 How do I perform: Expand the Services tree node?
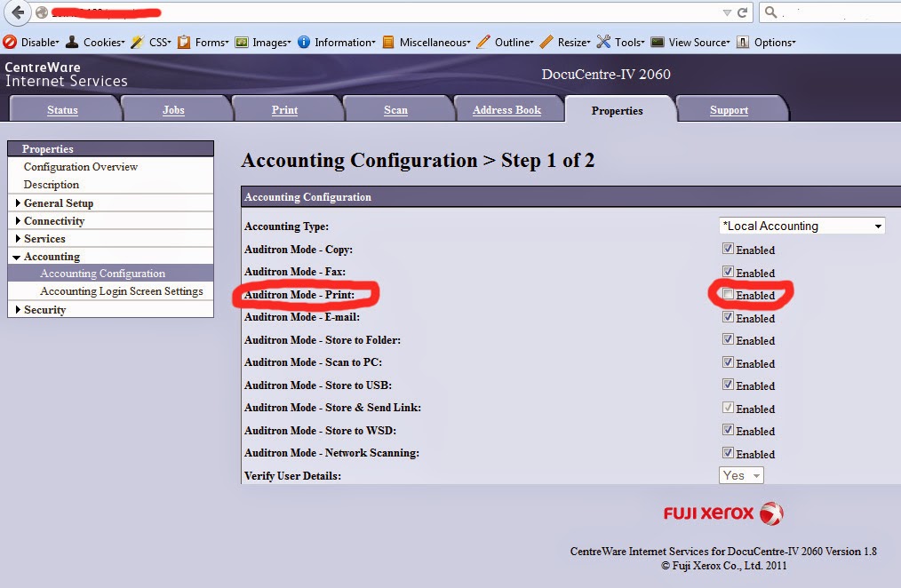[19, 238]
